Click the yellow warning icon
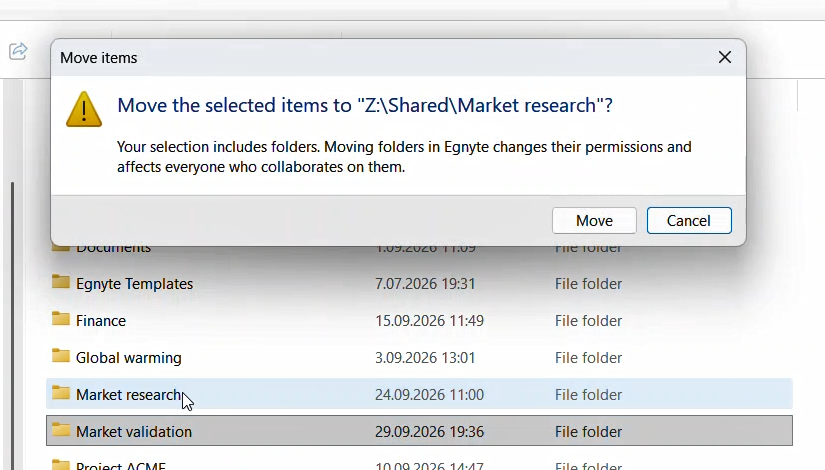Viewport: 825px width, 470px height. (84, 109)
